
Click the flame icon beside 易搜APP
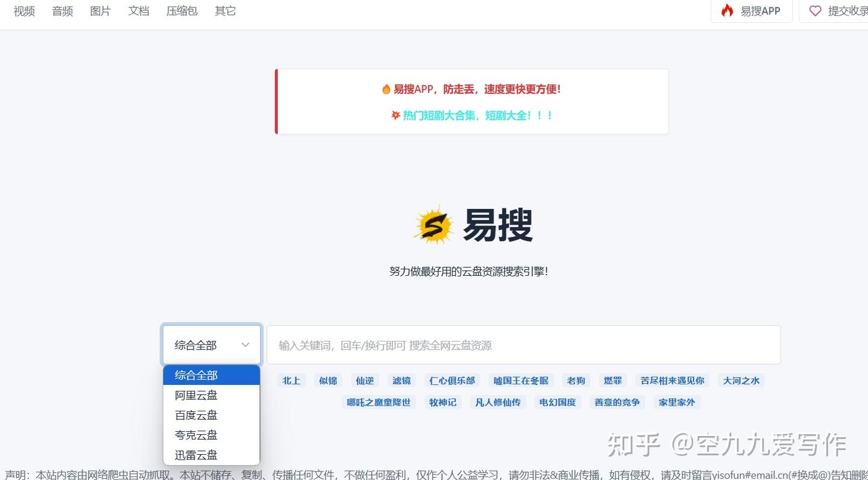click(727, 10)
